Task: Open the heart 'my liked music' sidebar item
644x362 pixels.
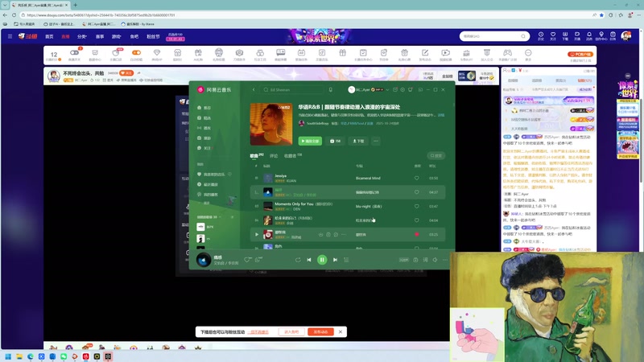Action: point(211,175)
